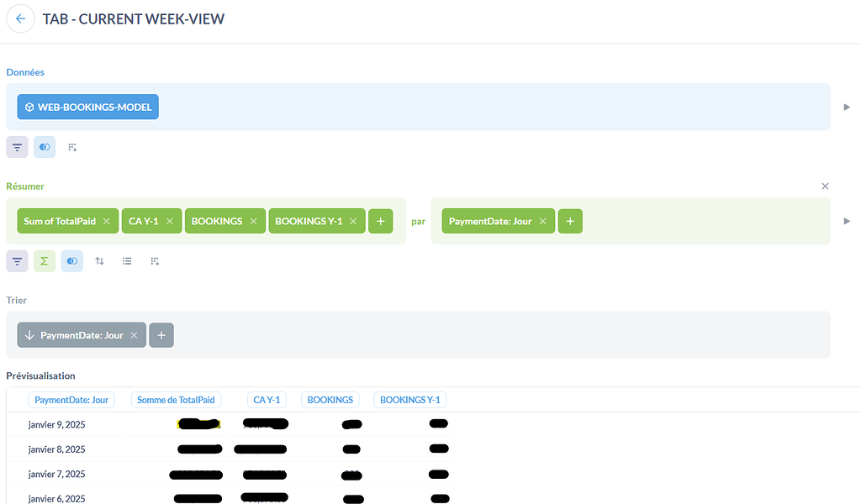Click the Somme de TotalPaid column header
The image size is (861, 504).
click(x=176, y=400)
